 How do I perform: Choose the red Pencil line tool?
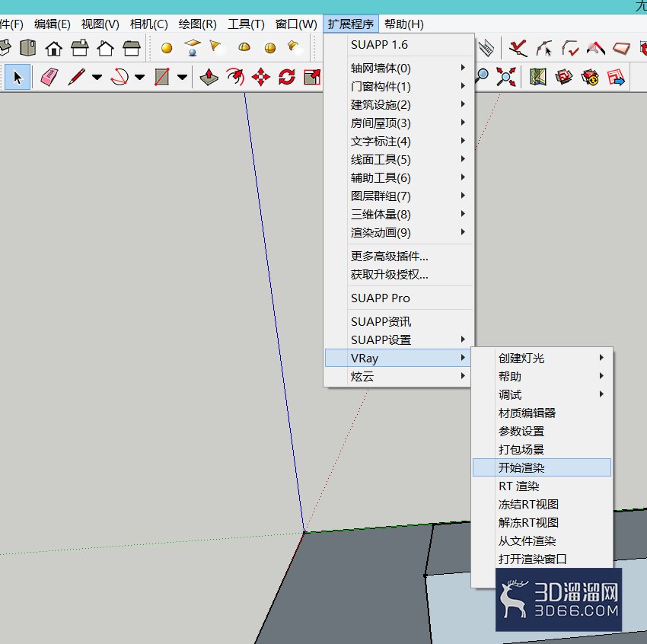76,77
